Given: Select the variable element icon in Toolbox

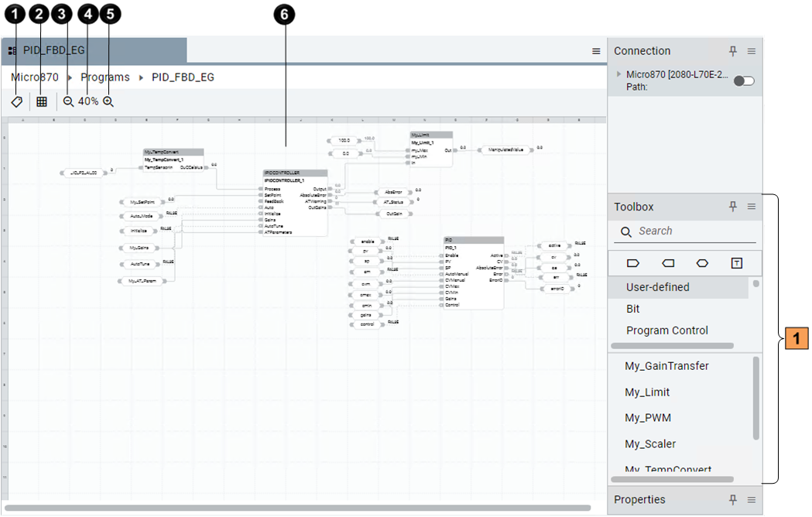Looking at the screenshot, I should 632,263.
